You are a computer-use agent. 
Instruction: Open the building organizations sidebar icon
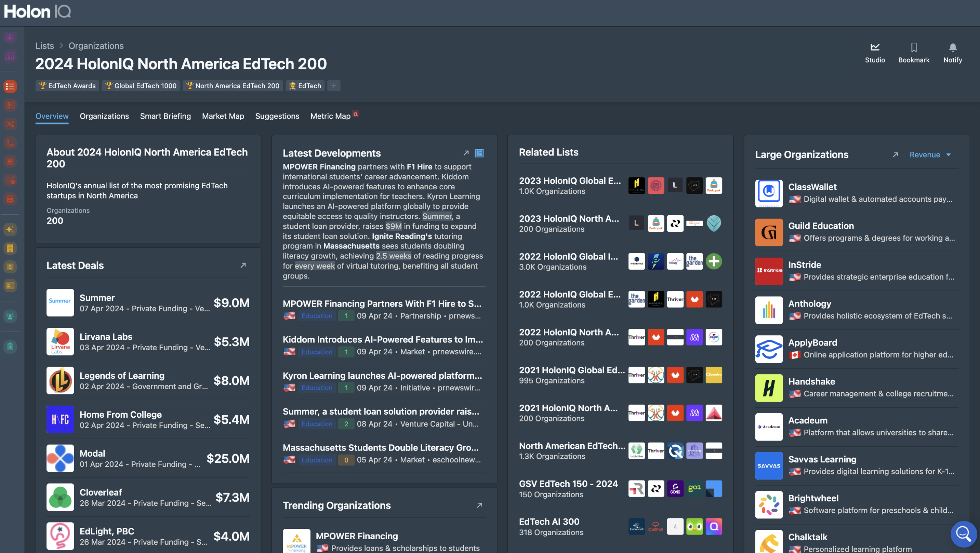(10, 248)
